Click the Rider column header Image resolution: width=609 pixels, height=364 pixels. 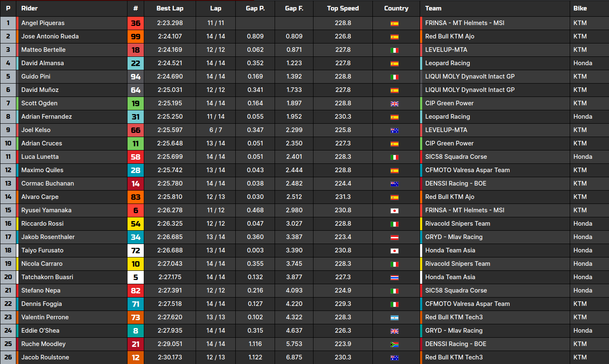(x=30, y=8)
